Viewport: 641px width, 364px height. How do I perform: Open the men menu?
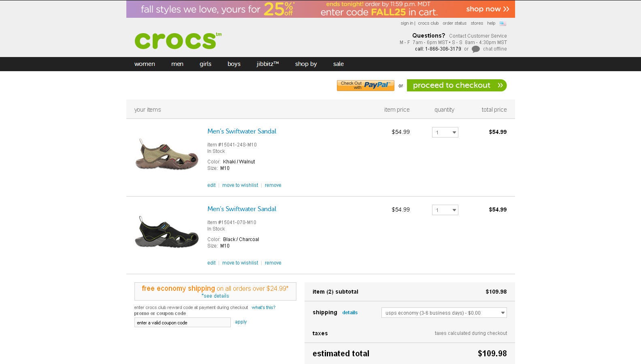pyautogui.click(x=177, y=64)
